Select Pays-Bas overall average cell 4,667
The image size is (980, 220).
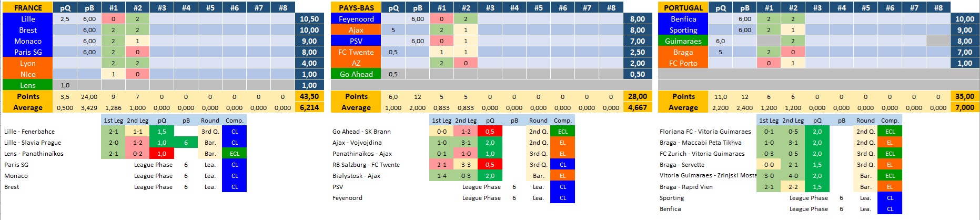pos(637,107)
